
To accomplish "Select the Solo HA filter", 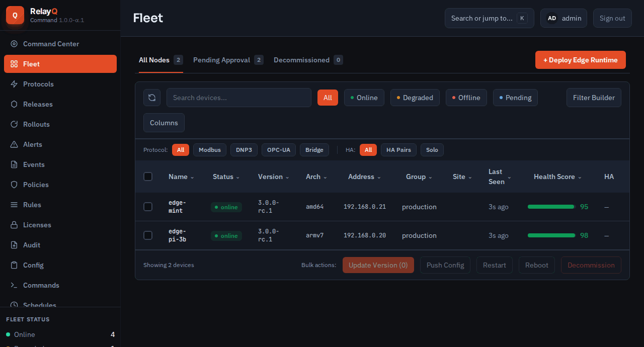I will (x=432, y=150).
